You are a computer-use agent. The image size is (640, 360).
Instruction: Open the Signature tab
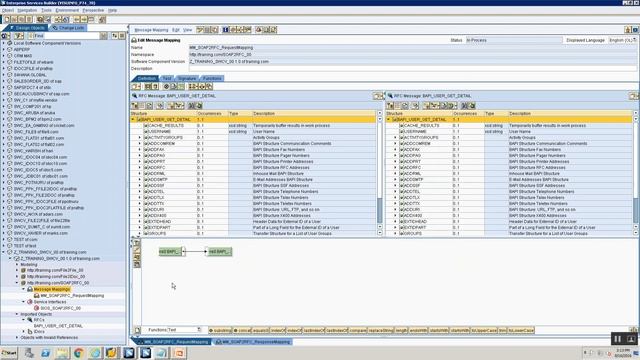tap(187, 78)
